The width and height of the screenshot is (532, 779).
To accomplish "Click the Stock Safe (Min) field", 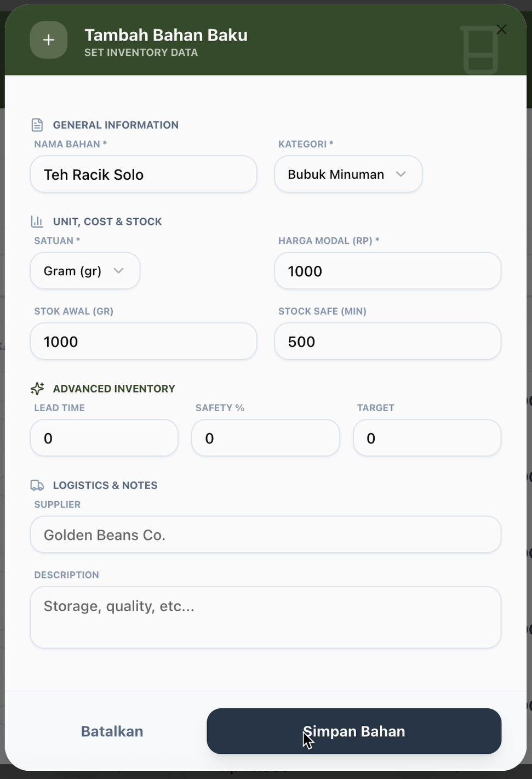I will point(387,342).
